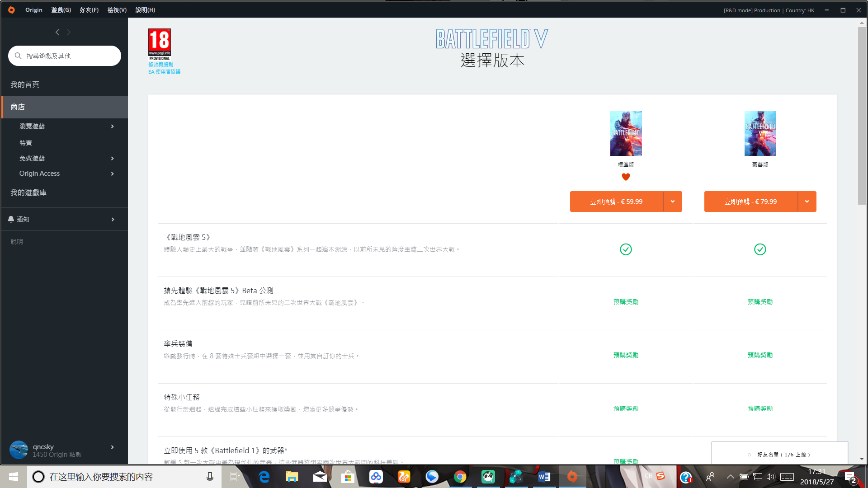868x488 pixels.
Task: Click 說明 link in sidebar
Action: (x=17, y=242)
